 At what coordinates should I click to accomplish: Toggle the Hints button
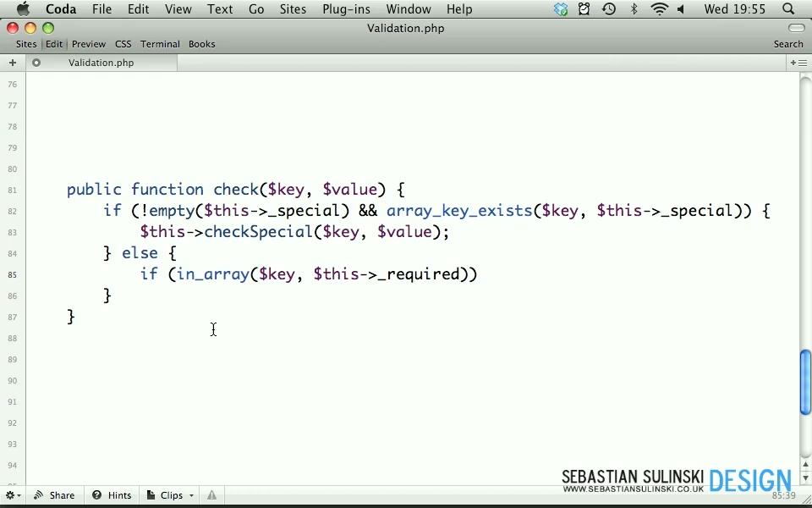[112, 495]
